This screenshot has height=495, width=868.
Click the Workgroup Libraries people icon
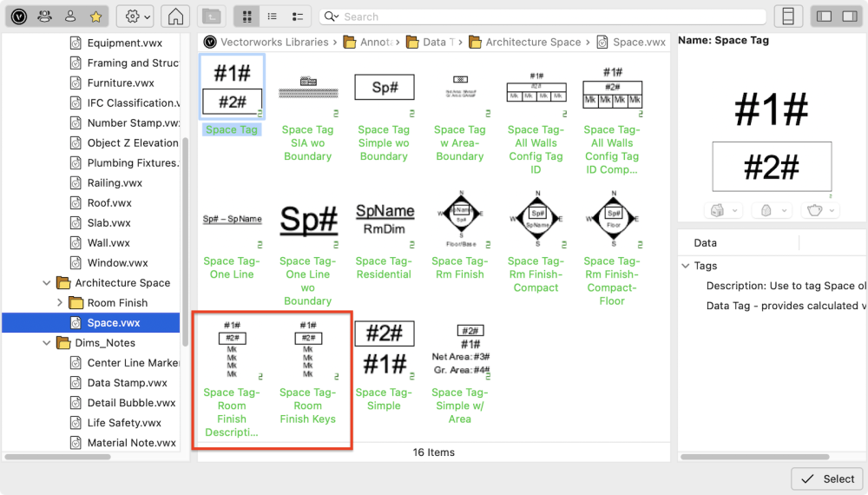pos(44,16)
